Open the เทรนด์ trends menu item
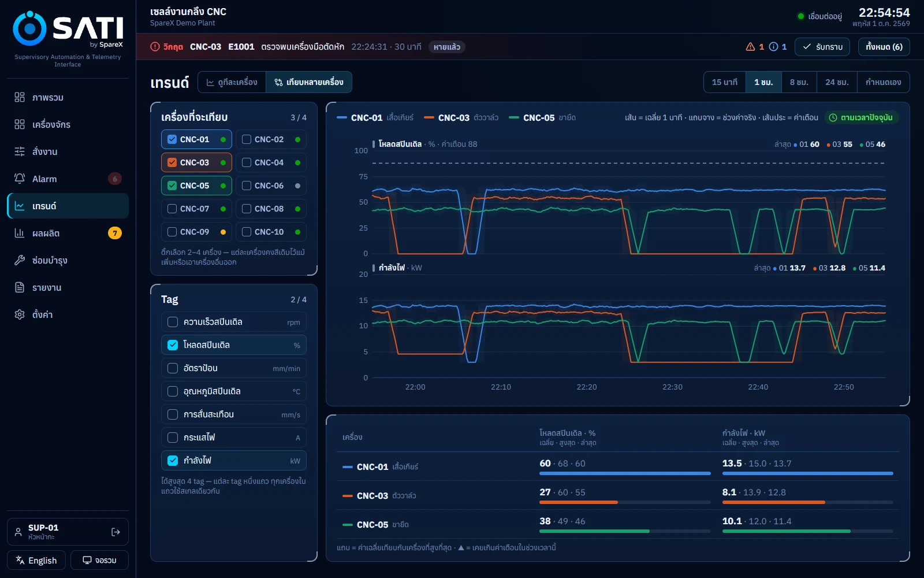This screenshot has width=924, height=578. (68, 206)
